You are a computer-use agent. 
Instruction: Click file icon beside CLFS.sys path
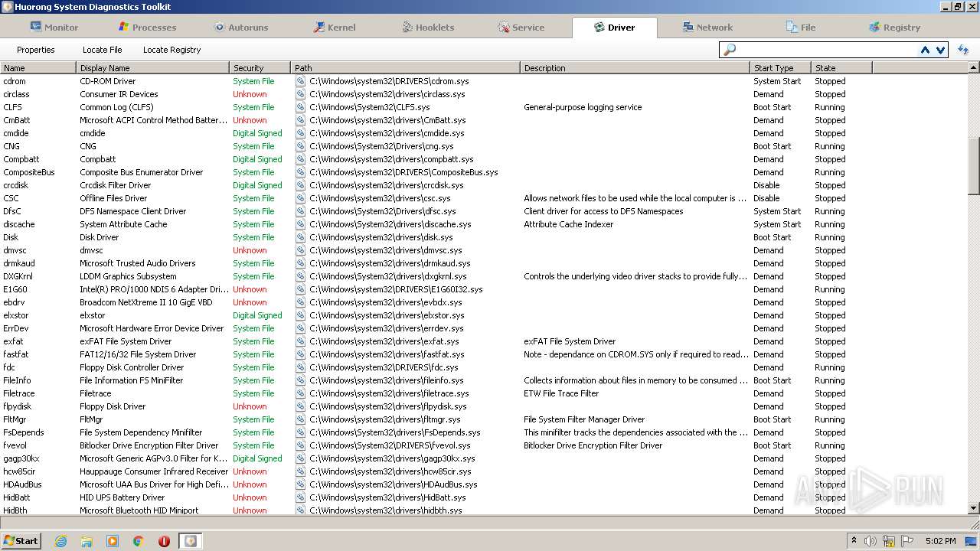click(x=301, y=107)
